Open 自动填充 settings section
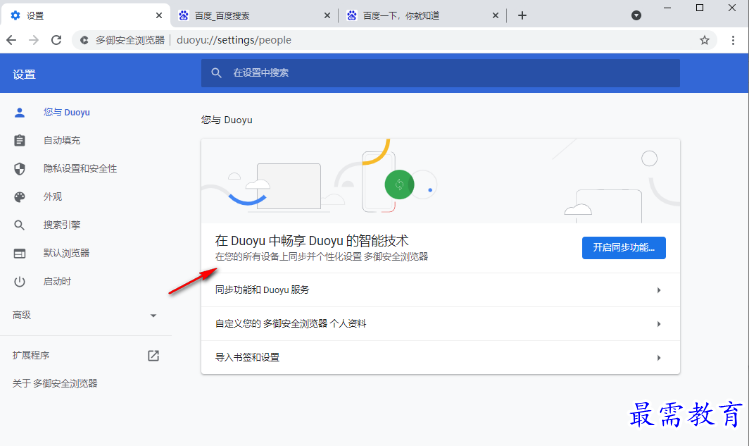 coord(62,140)
